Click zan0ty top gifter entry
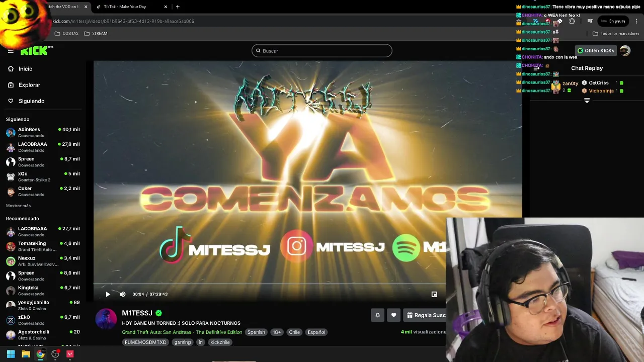 click(565, 86)
